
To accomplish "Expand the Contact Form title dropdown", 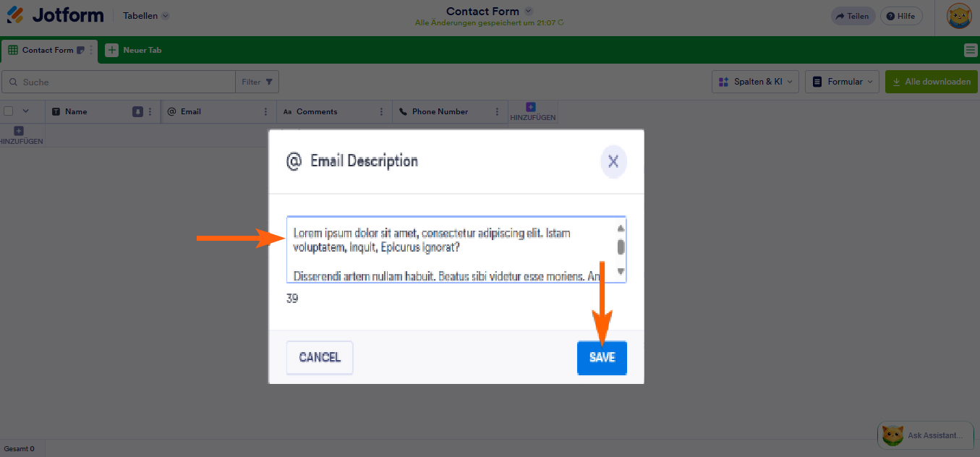I will pyautogui.click(x=528, y=11).
